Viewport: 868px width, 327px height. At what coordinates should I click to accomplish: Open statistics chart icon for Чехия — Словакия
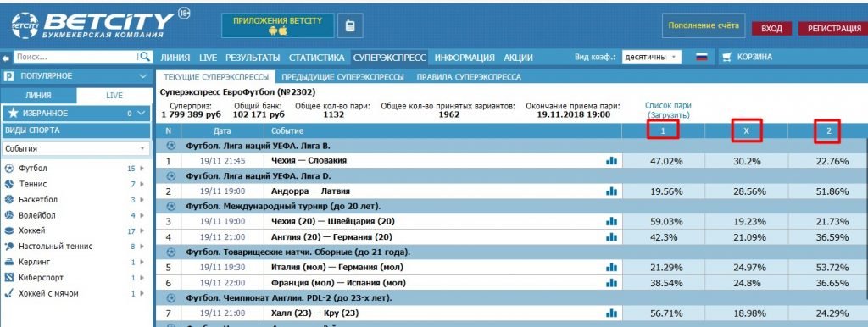point(611,160)
